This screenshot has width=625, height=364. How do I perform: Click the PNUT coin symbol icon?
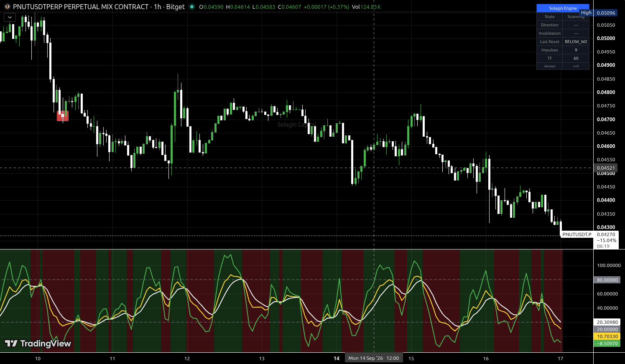tap(7, 7)
